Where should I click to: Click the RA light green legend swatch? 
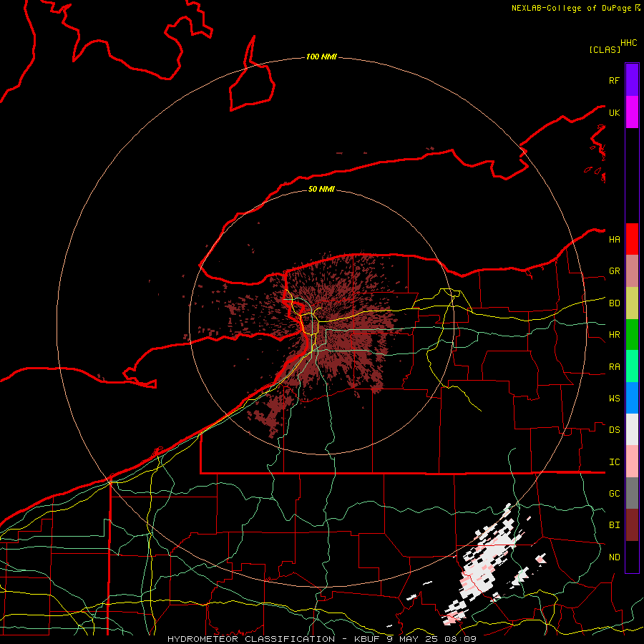(632, 366)
